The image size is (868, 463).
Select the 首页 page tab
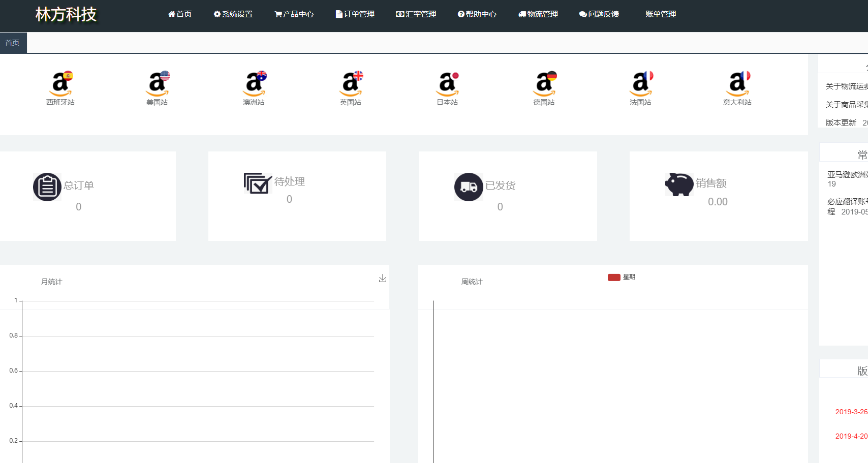click(x=13, y=43)
